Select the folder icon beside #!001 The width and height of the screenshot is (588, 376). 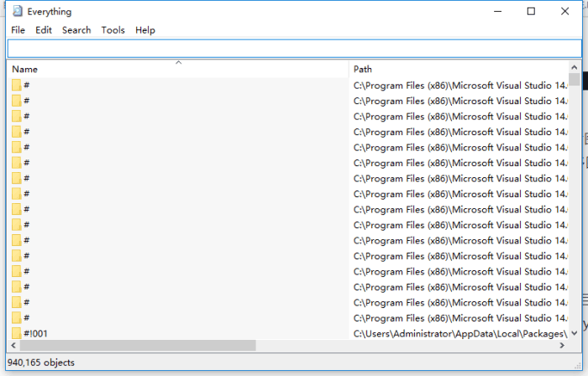pos(17,333)
